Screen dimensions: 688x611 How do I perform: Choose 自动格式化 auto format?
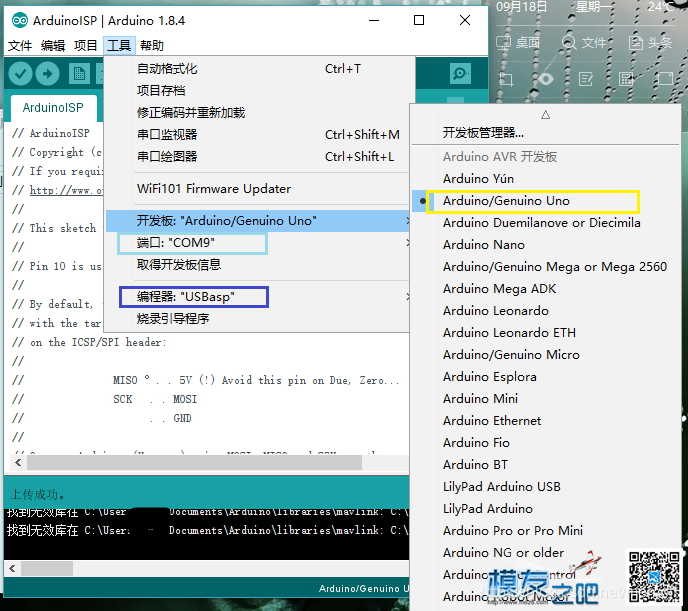[258, 69]
